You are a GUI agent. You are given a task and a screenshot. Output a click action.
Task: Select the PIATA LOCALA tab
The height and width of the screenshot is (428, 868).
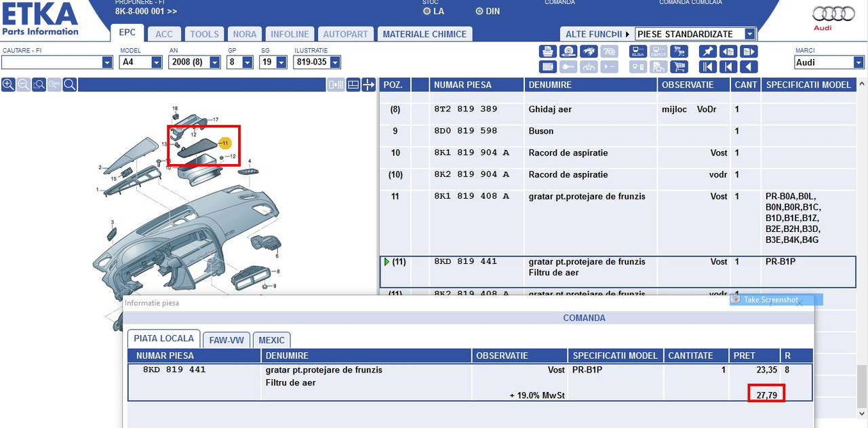click(163, 338)
